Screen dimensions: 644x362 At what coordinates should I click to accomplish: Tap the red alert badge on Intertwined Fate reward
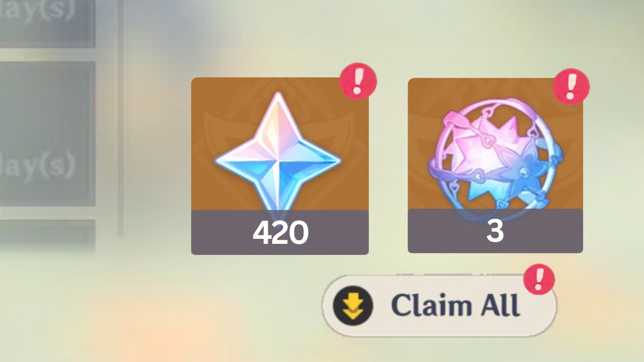click(x=571, y=87)
